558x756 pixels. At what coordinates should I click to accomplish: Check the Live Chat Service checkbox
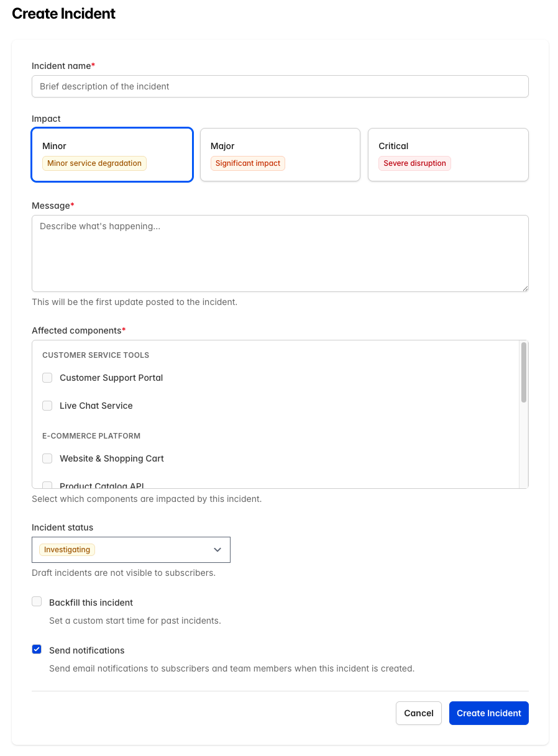[x=47, y=406]
